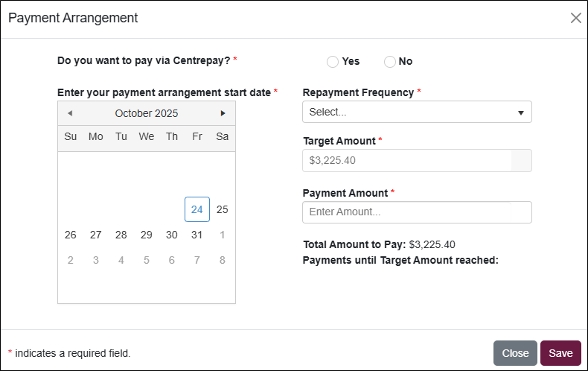Go to next month in calendar
This screenshot has width=588, height=371.
coord(223,113)
